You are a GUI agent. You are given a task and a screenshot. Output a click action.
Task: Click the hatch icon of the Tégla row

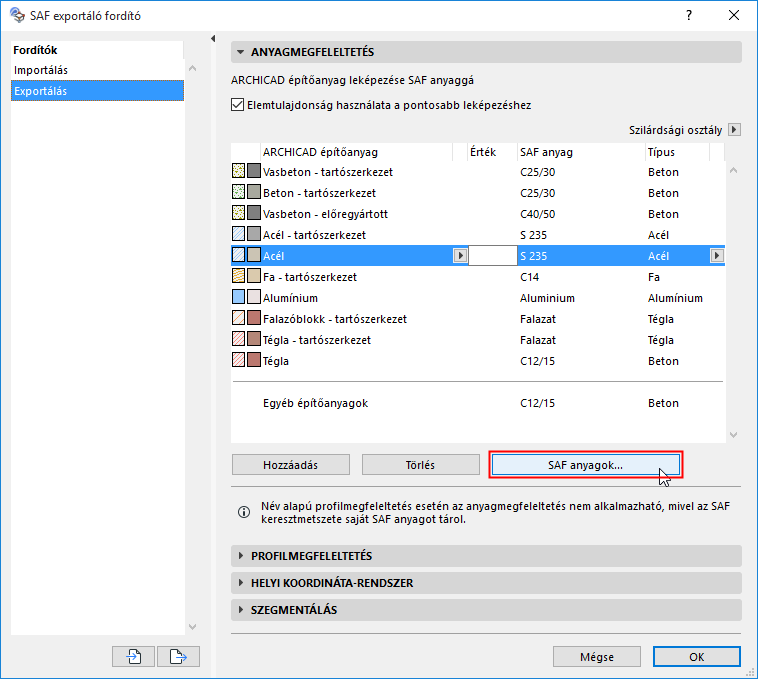click(238, 361)
